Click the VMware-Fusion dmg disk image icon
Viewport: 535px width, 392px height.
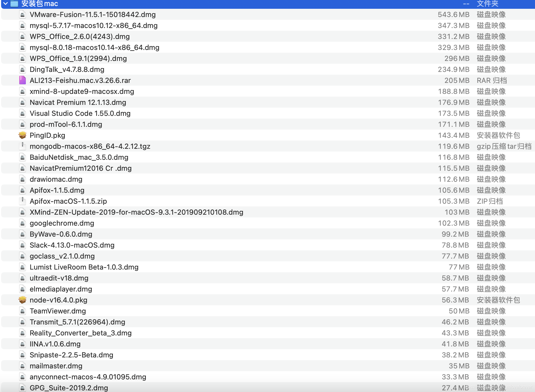(x=23, y=15)
